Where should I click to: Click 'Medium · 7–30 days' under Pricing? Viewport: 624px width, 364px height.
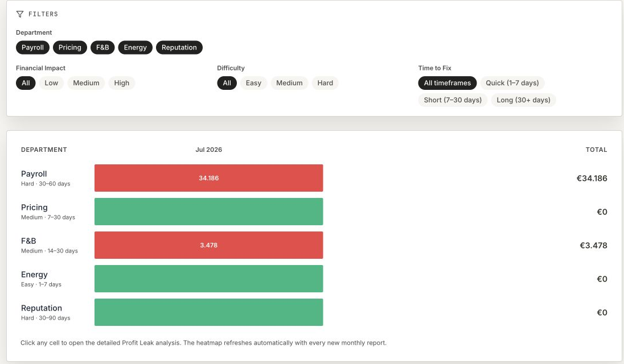coord(48,217)
